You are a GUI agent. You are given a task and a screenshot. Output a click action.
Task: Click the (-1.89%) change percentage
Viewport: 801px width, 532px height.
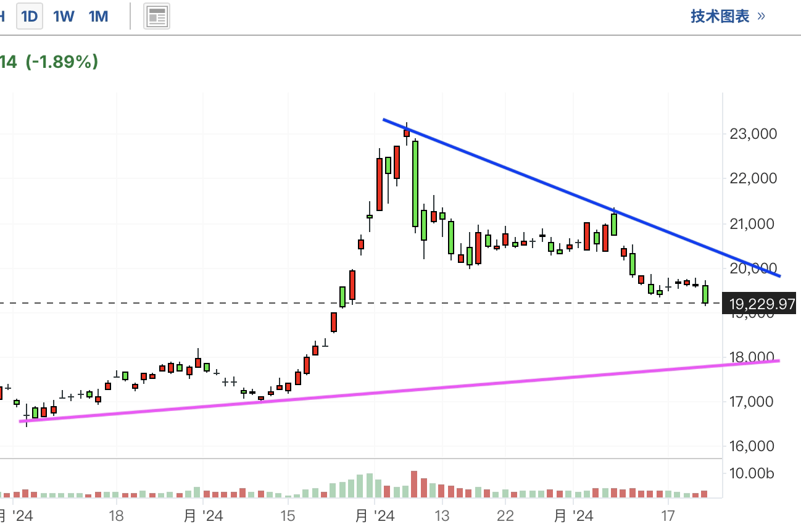pyautogui.click(x=62, y=62)
